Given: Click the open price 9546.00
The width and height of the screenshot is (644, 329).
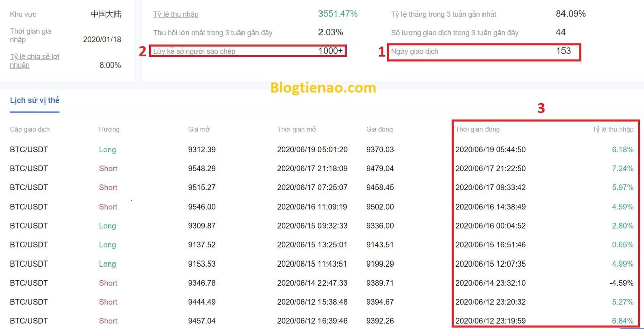Looking at the screenshot, I should [202, 207].
